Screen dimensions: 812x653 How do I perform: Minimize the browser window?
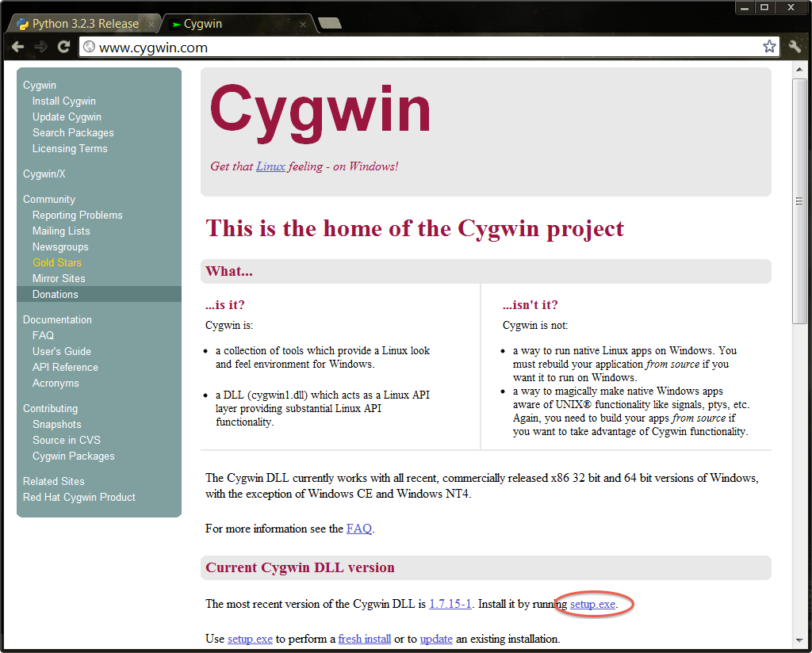pyautogui.click(x=745, y=7)
